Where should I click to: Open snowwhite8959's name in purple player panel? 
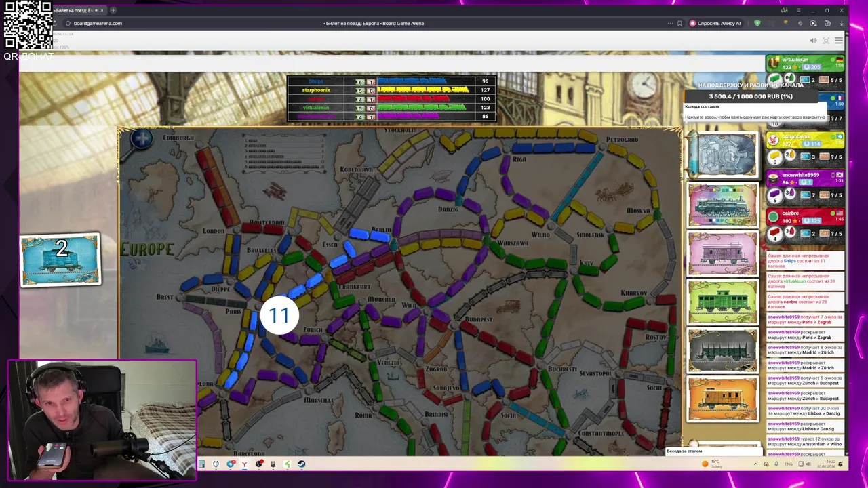coord(800,175)
